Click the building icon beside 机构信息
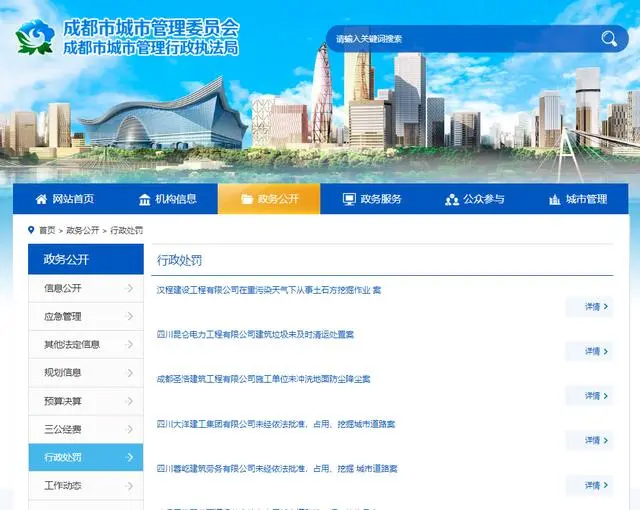This screenshot has width=640, height=510. [145, 199]
